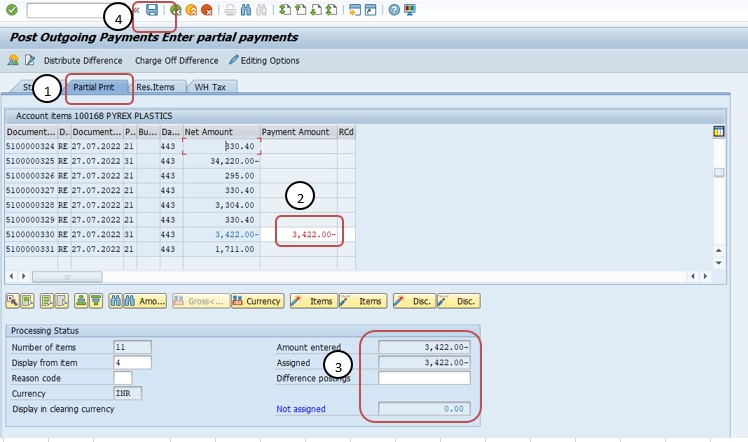Expand the command field with « arrow
Image resolution: width=748 pixels, height=442 pixels.
click(136, 10)
